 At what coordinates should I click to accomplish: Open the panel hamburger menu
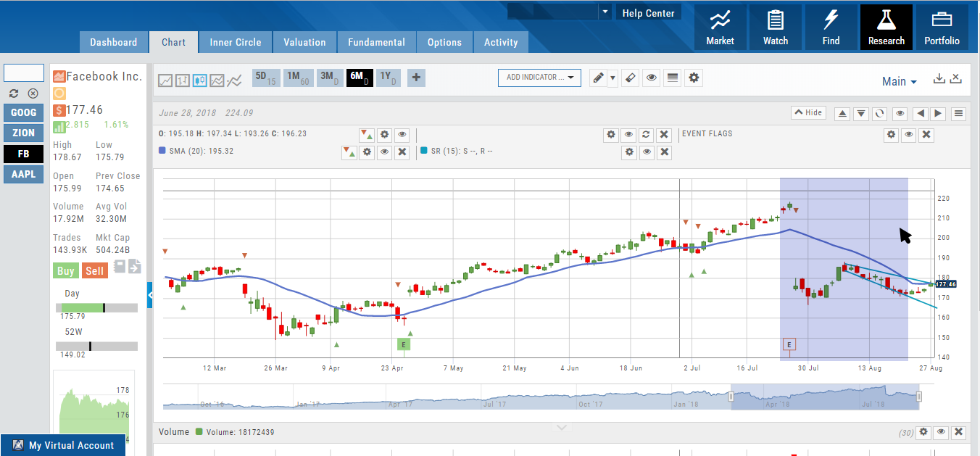(959, 114)
